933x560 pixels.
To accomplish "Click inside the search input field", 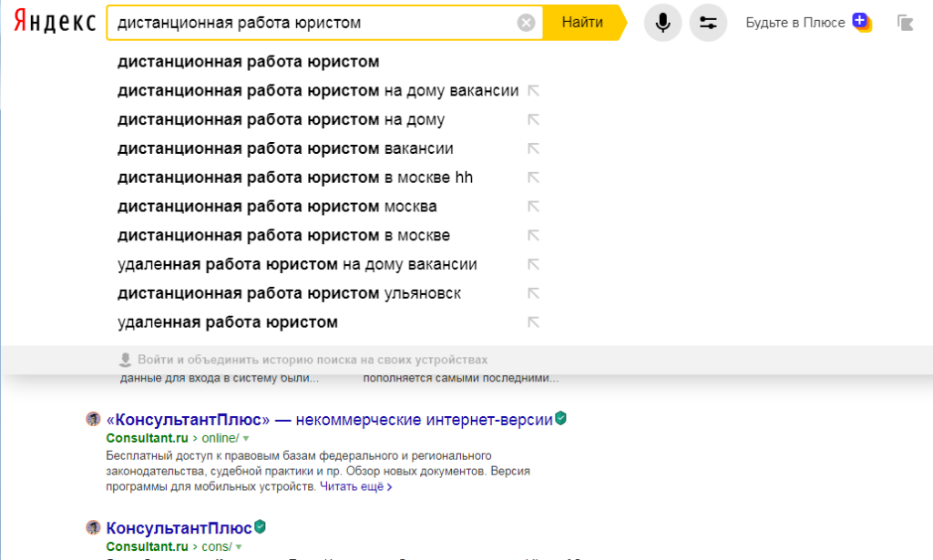I will 310,23.
